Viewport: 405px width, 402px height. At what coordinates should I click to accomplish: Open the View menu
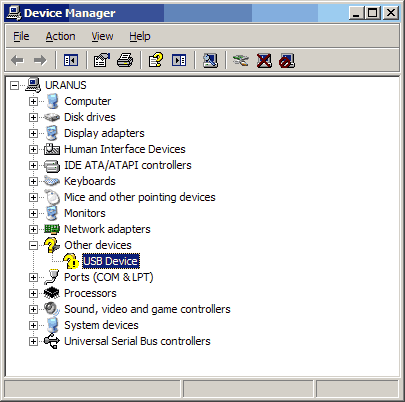click(x=102, y=36)
